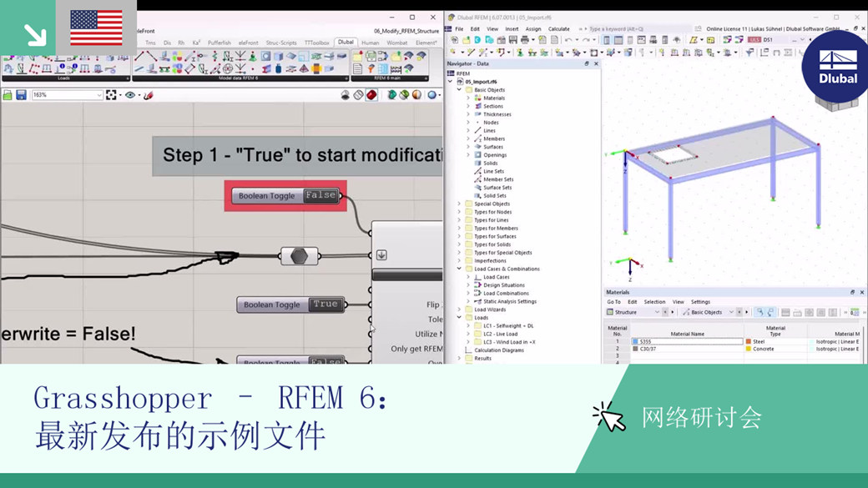The image size is (868, 488).
Task: Expand LC1 - Selfweight + DL
Action: click(468, 326)
